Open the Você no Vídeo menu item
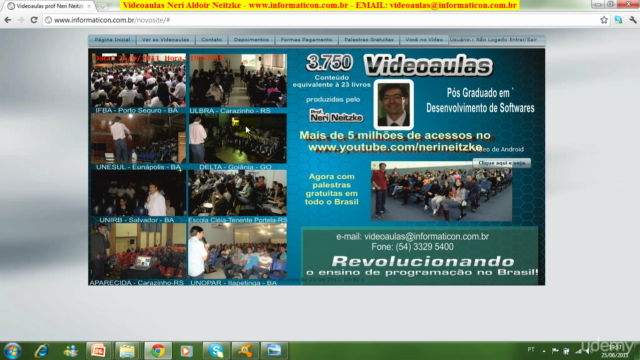The width and height of the screenshot is (640, 360). pos(424,40)
